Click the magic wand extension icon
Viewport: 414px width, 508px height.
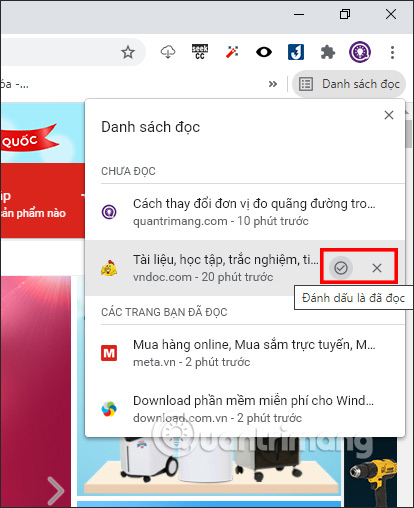click(232, 52)
